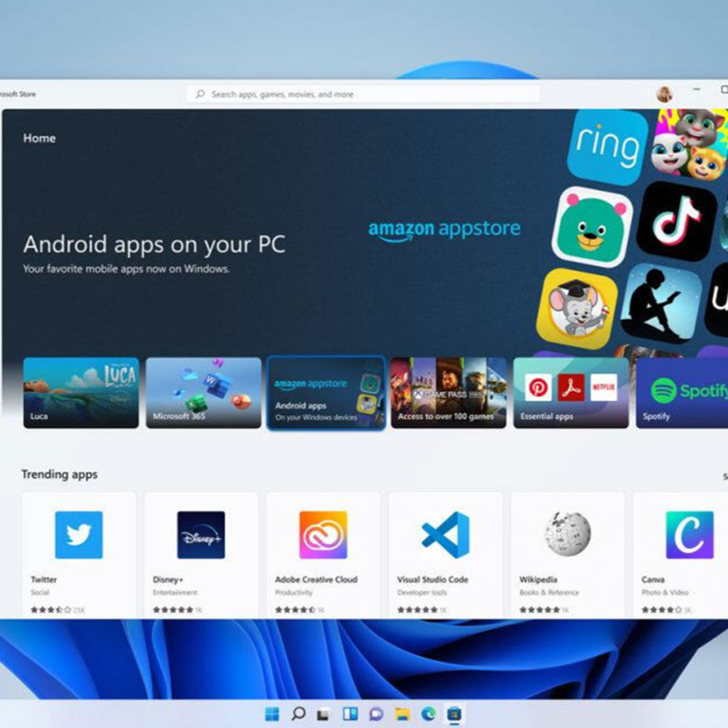Open the Game Pass featured tile
728x728 pixels.
448,393
